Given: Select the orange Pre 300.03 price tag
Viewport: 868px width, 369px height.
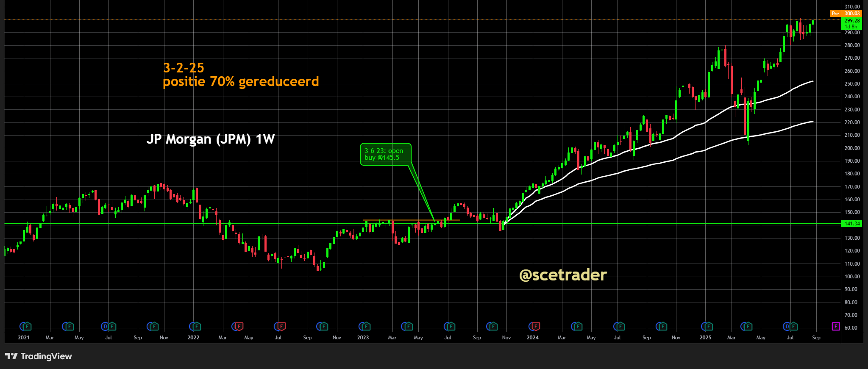Looking at the screenshot, I should [846, 14].
